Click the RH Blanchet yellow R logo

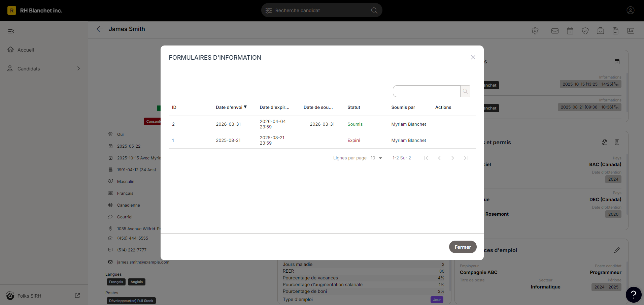click(12, 10)
